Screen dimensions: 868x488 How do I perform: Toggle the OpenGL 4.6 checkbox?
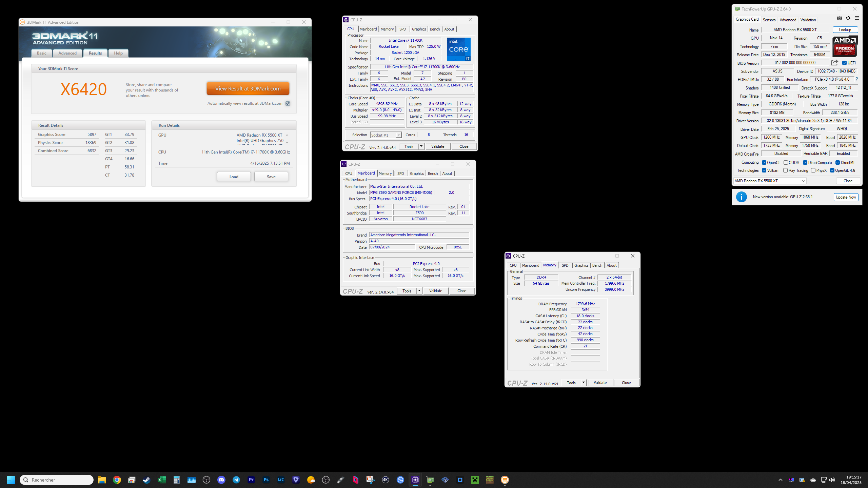tap(832, 170)
